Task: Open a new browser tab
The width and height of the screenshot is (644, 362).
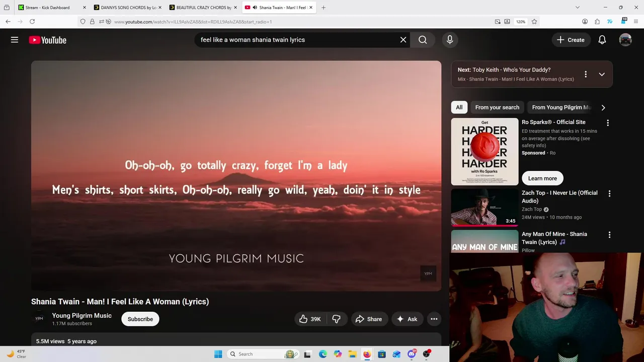Action: click(323, 8)
